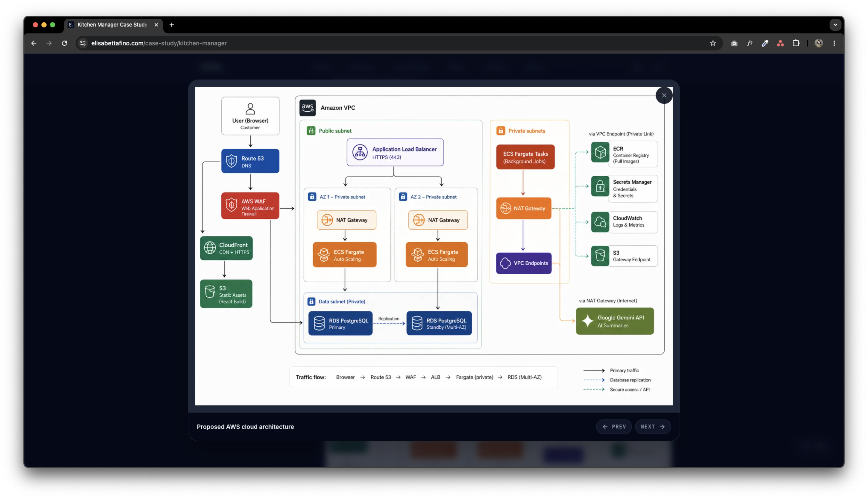Bookmark this page with the star icon
Viewport: 868px width, 499px height.
713,43
